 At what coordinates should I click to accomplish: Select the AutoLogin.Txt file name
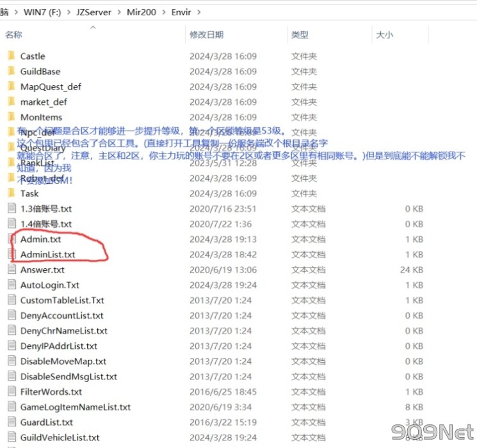coord(50,285)
